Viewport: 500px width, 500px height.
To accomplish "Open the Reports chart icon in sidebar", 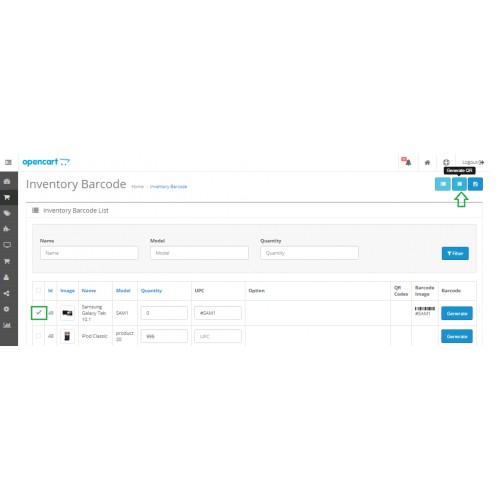I will point(7,325).
